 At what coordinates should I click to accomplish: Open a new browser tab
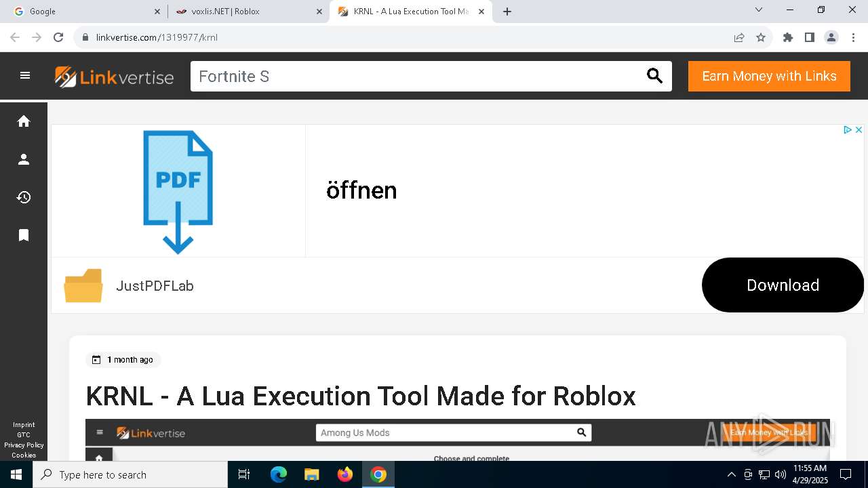tap(507, 12)
